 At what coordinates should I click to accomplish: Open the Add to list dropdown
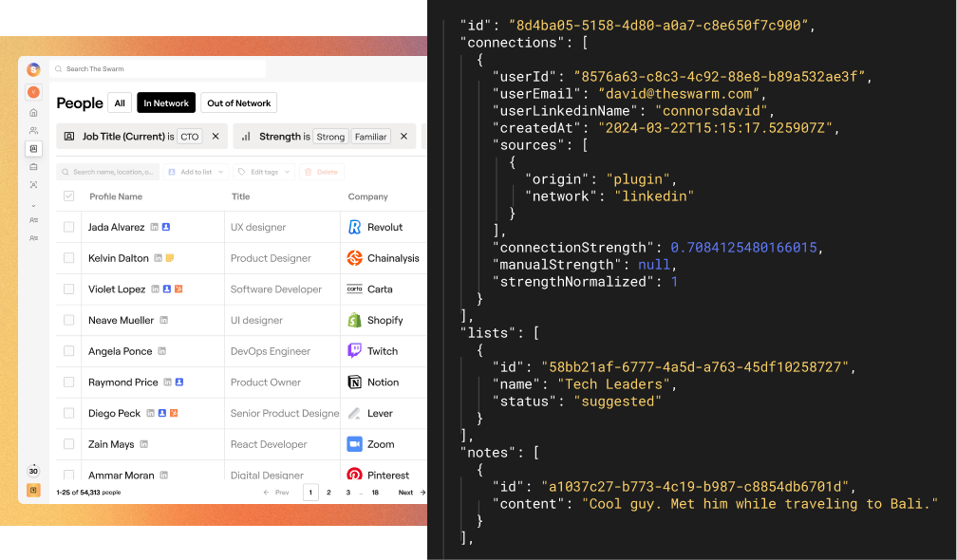tap(196, 172)
